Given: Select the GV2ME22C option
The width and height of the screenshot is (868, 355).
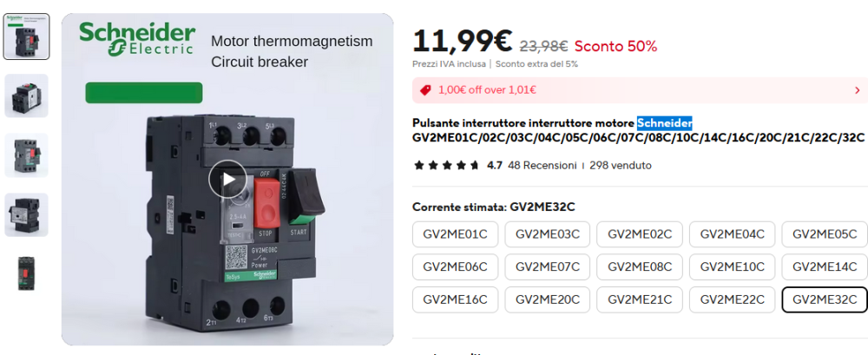Looking at the screenshot, I should 733,299.
